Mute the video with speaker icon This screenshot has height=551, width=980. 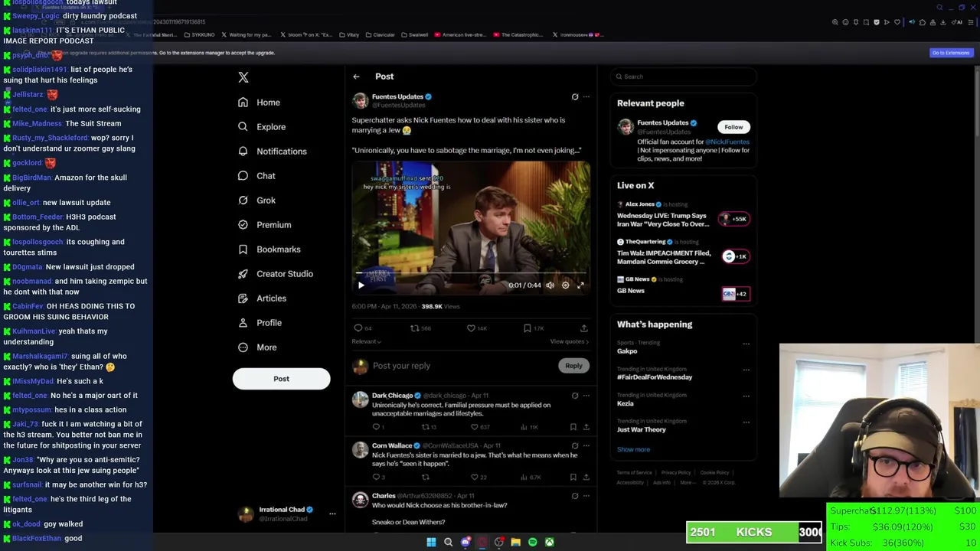click(550, 285)
